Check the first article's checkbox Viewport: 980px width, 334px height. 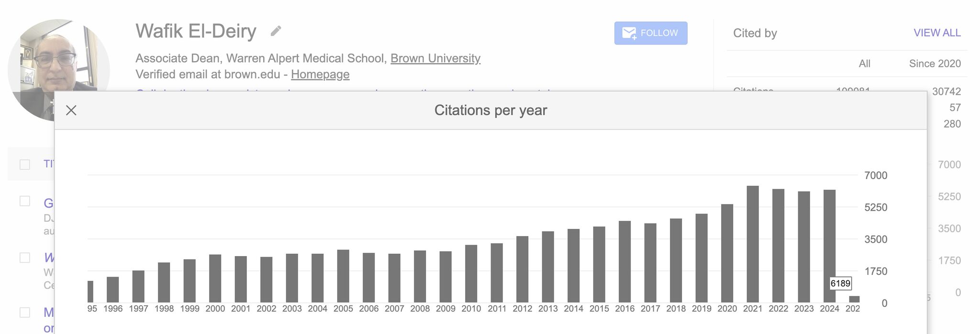click(25, 201)
